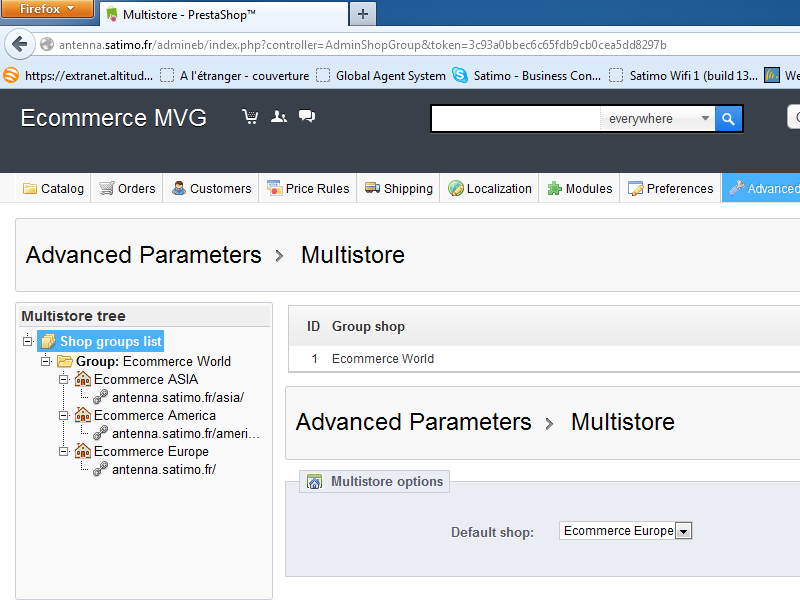Click the browser back arrow button

(x=19, y=45)
